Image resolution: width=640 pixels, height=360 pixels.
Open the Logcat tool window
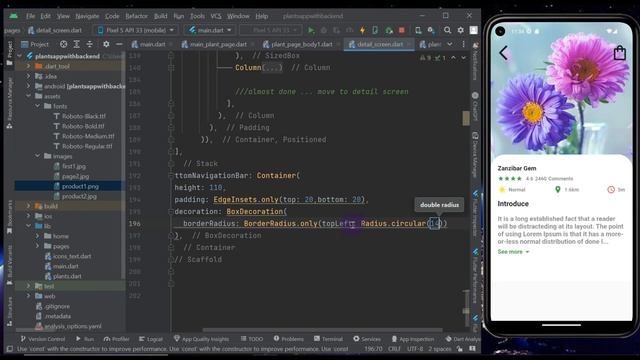pos(151,339)
